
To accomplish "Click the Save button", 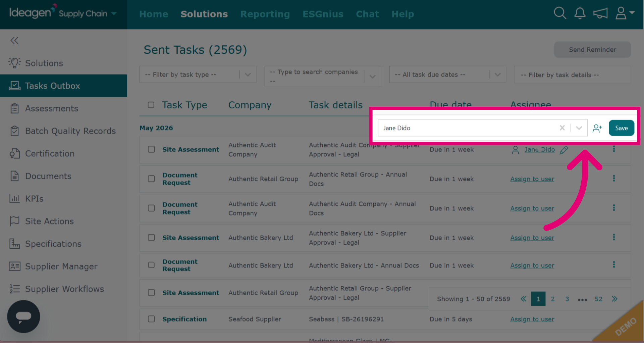I will click(621, 128).
